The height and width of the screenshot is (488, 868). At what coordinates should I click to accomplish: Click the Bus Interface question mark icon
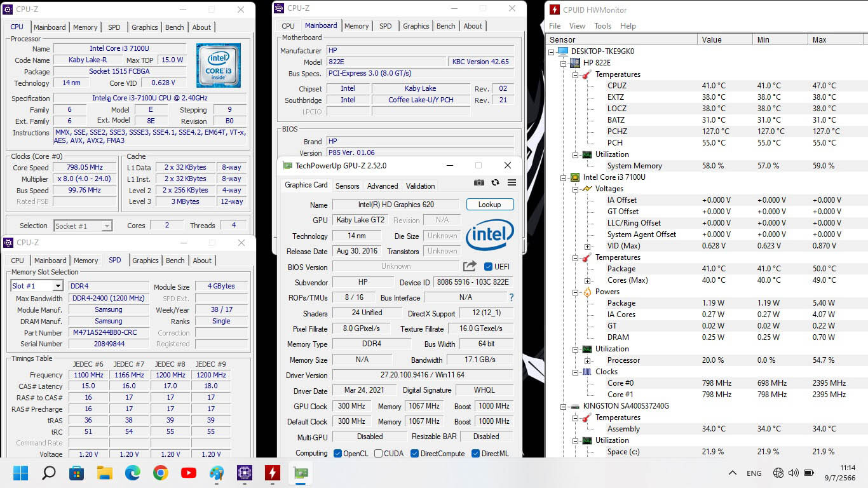pos(511,297)
